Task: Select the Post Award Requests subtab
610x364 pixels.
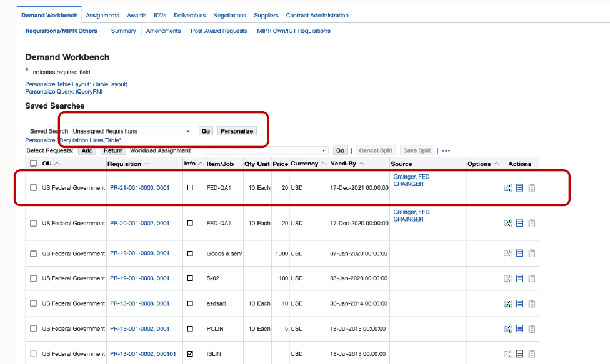Action: [x=219, y=31]
